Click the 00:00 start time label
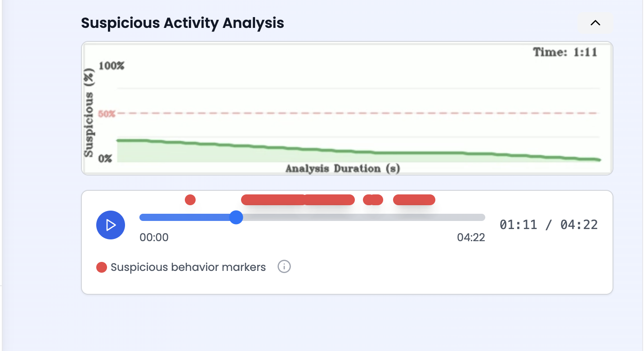Viewport: 644px width, 351px height. [154, 237]
